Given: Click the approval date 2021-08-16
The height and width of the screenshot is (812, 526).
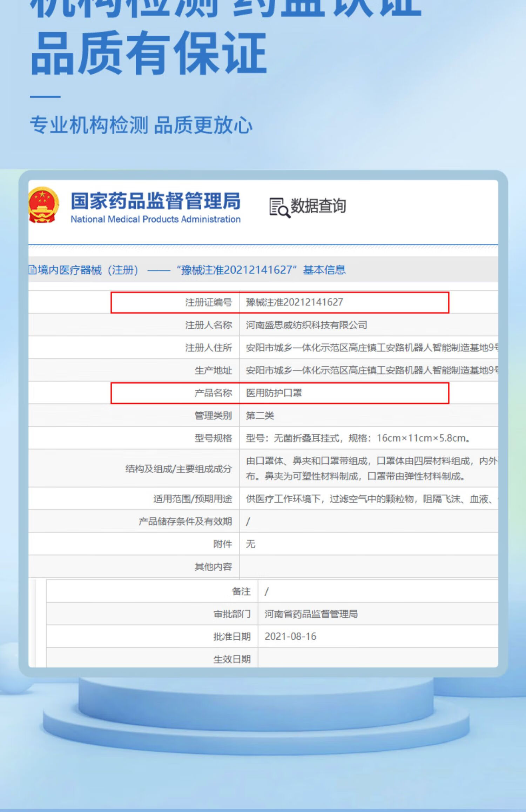Looking at the screenshot, I should pyautogui.click(x=290, y=636).
